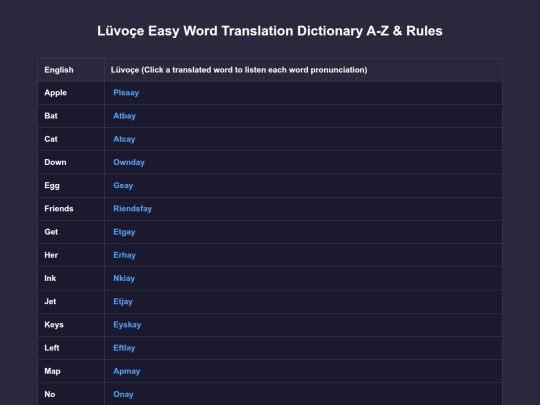
Task: Select the English word Keys
Action: [x=54, y=325]
